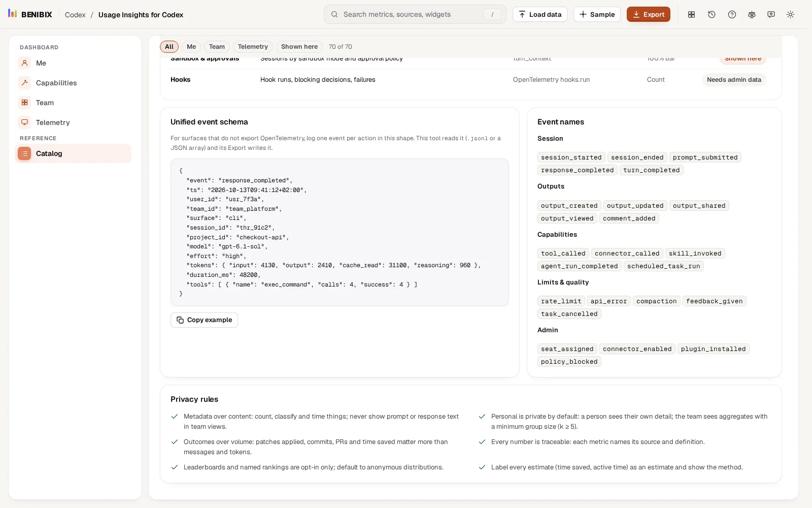Click the tool_called event tag
This screenshot has width=812, height=508.
[563, 253]
